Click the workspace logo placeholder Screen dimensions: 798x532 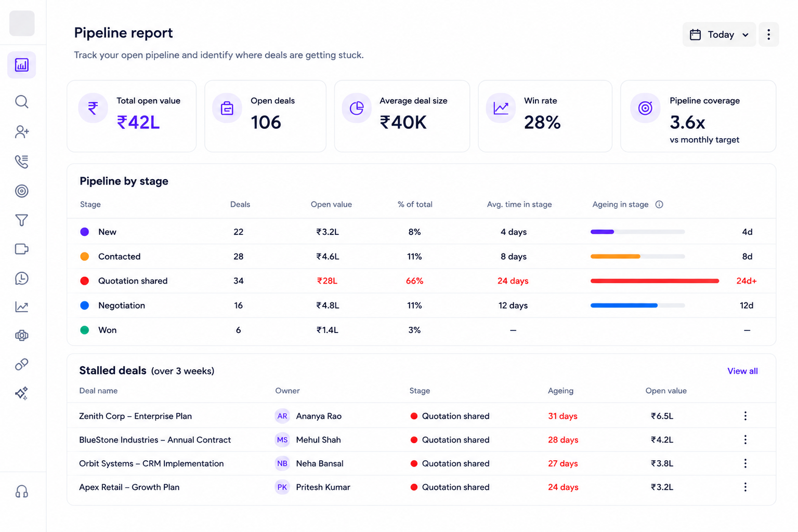[22, 23]
